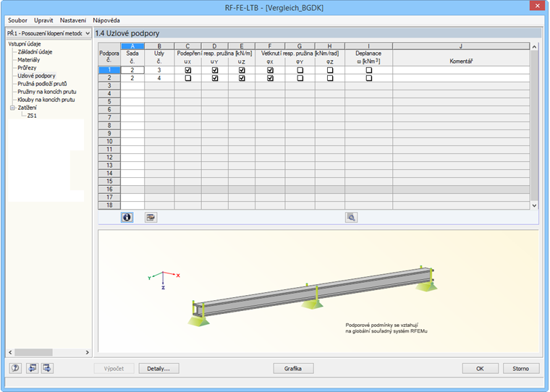Image resolution: width=550 pixels, height=392 pixels.
Task: Select Vstupní údaje root node
Action: [x=25, y=44]
